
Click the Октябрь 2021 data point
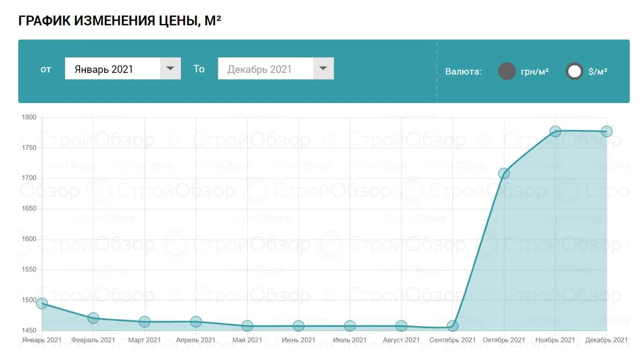(504, 173)
